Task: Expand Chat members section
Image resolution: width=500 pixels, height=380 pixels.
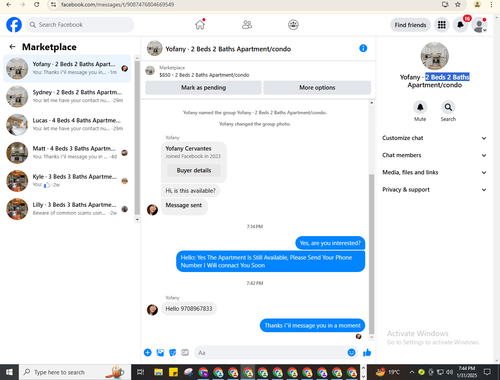Action: tap(434, 155)
